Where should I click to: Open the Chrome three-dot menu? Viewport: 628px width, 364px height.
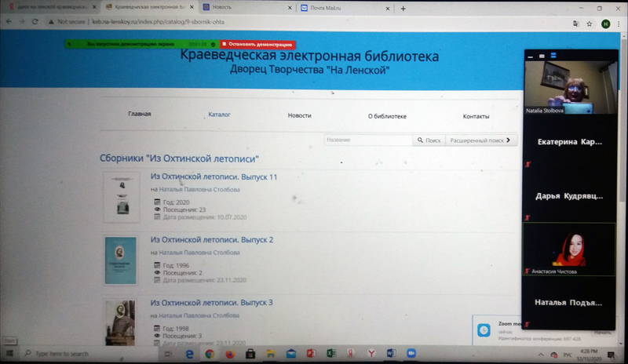[619, 24]
